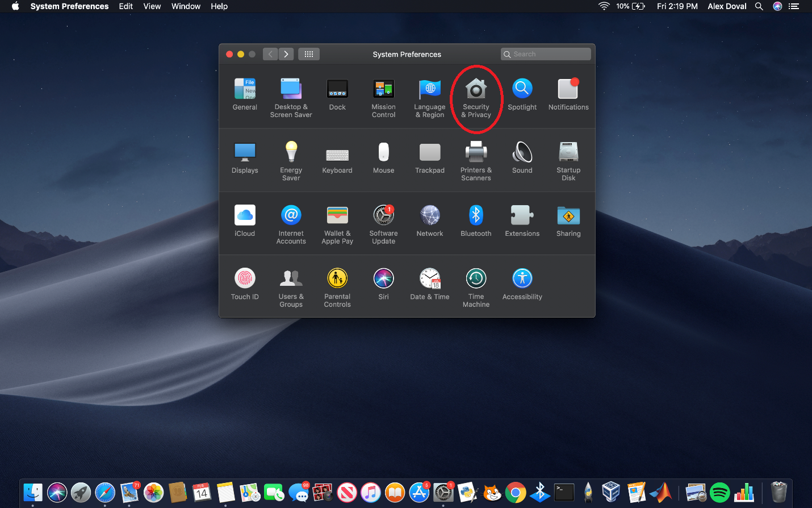This screenshot has height=508, width=812.
Task: Open Security & Privacy preferences
Action: [x=476, y=98]
